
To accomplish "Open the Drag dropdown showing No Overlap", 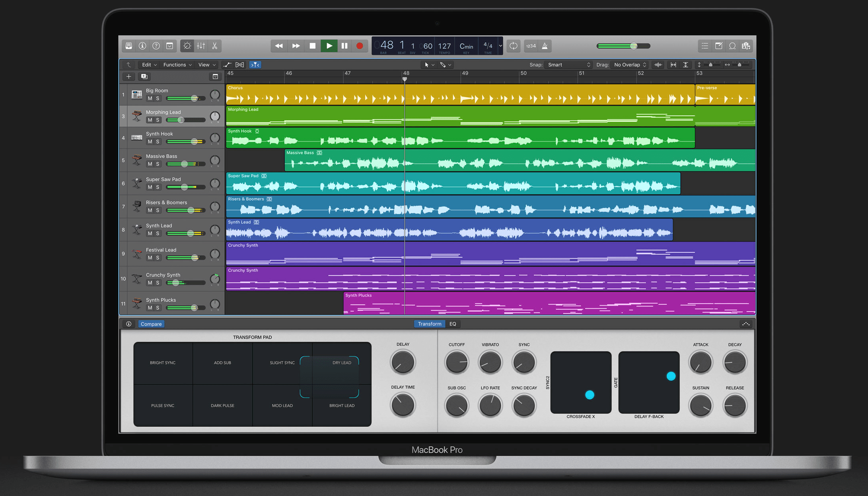I will (629, 64).
